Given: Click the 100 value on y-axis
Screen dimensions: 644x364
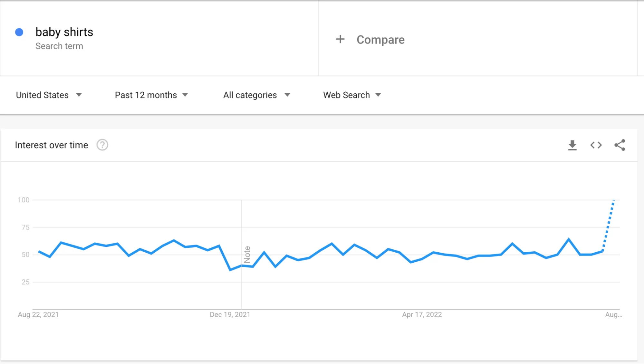Looking at the screenshot, I should pos(24,200).
